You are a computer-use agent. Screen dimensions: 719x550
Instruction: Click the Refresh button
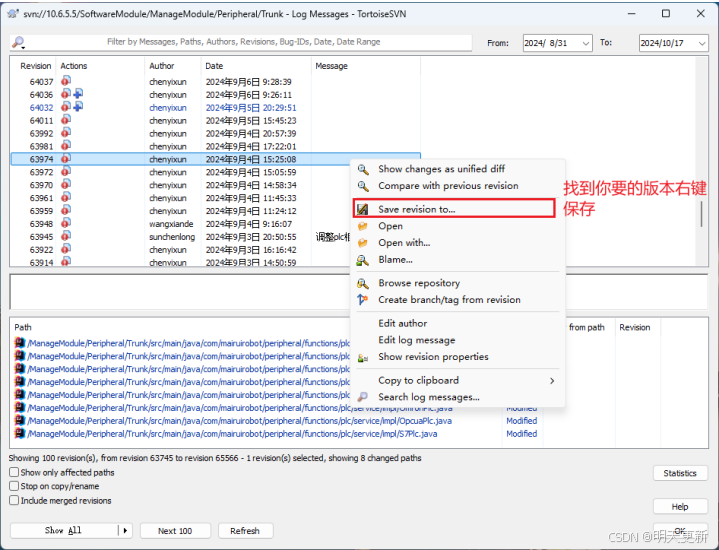(x=245, y=530)
